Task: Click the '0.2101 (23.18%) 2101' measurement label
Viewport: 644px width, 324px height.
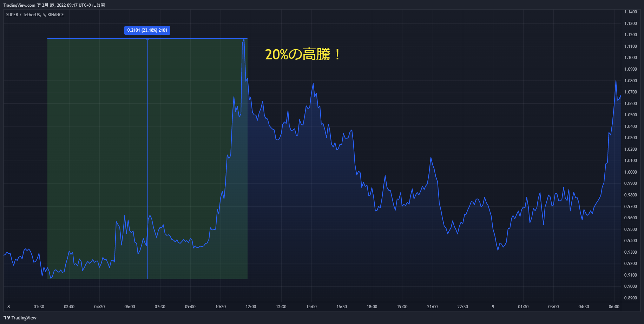Action: pyautogui.click(x=147, y=30)
